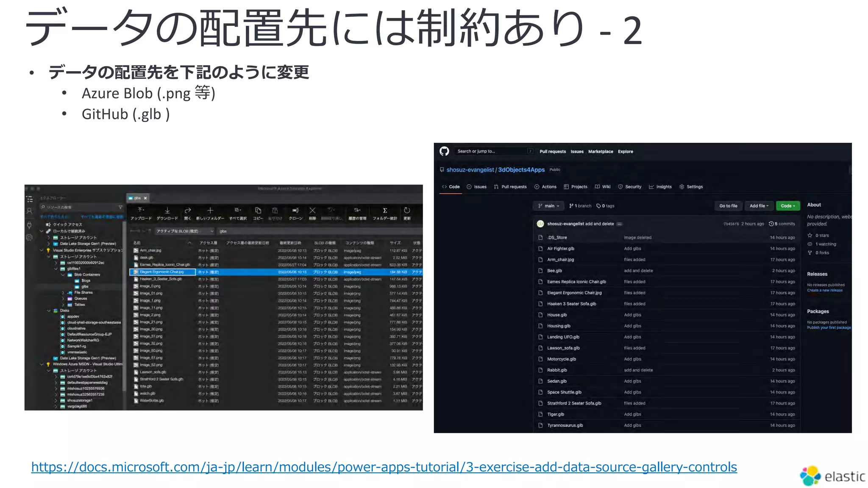Screen dimensions: 868x488
Task: Select WaterBottle.glb blob row
Action: [276, 401]
